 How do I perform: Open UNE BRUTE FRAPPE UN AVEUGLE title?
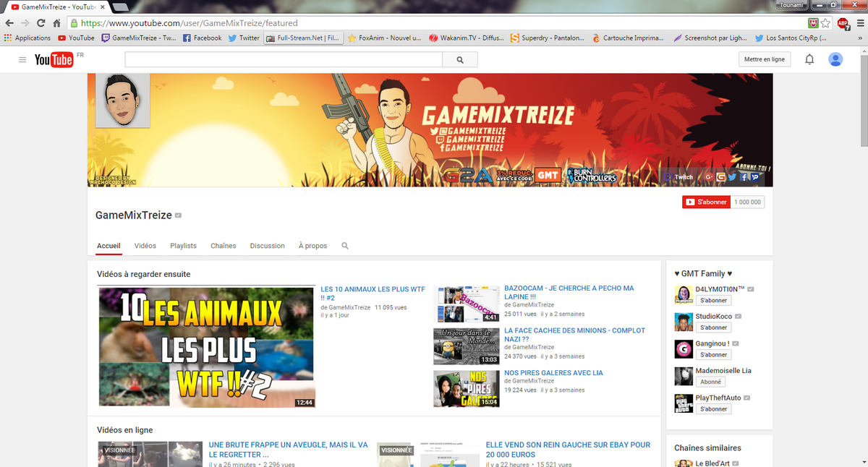(288, 450)
